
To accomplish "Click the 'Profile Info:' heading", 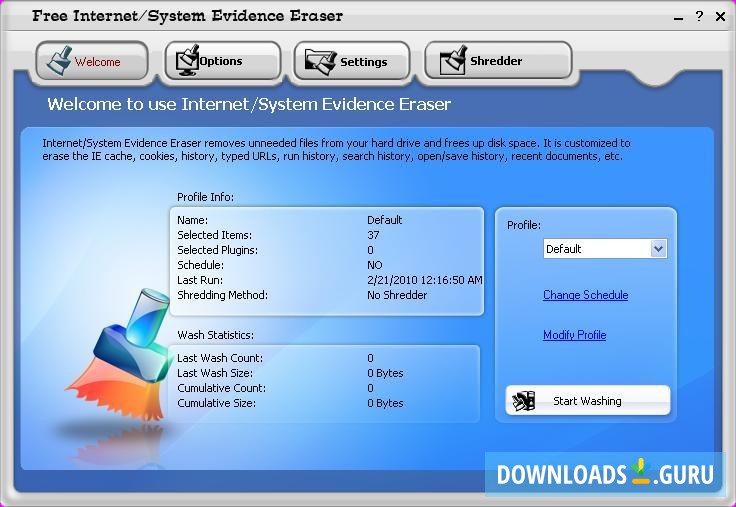I will click(x=205, y=197).
